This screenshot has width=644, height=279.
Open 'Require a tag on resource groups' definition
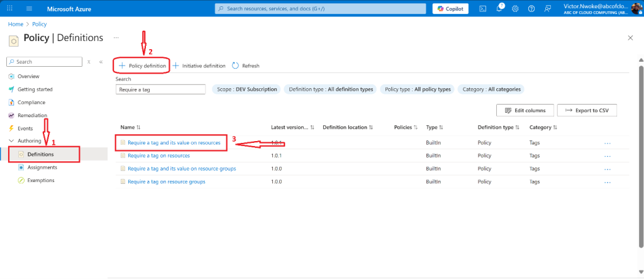166,181
